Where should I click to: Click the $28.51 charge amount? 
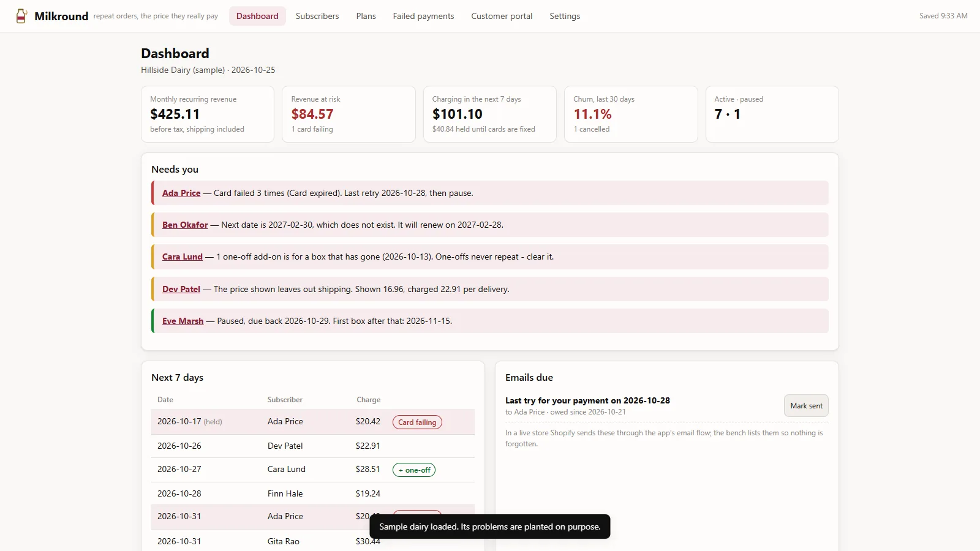(368, 469)
